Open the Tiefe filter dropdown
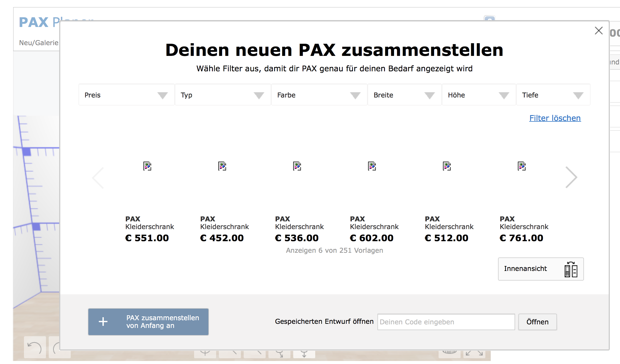The height and width of the screenshot is (364, 620). [553, 95]
